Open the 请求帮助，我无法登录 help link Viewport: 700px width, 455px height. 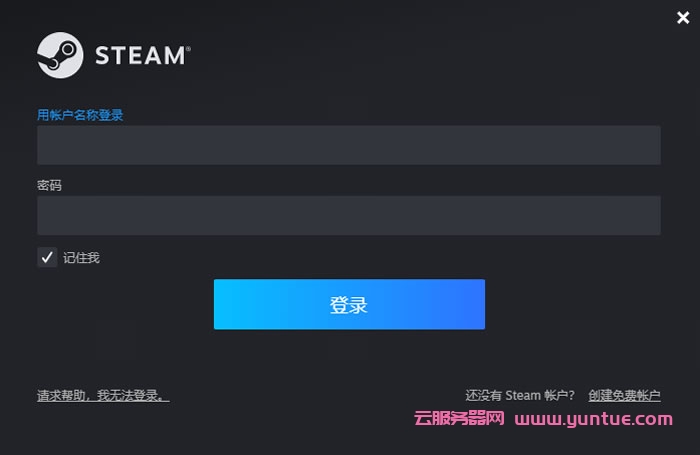[x=103, y=396]
